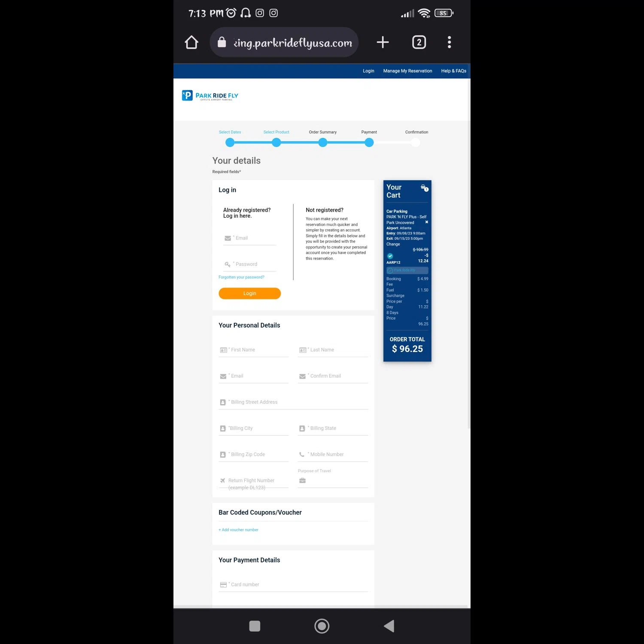Focus the login Email field
The height and width of the screenshot is (644, 644).
[x=249, y=238]
